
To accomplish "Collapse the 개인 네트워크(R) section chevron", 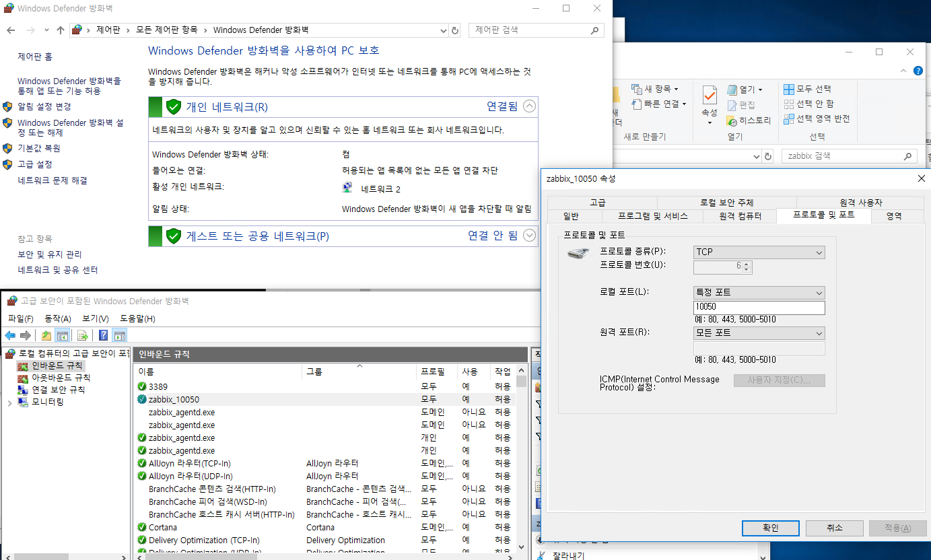I will [x=529, y=106].
